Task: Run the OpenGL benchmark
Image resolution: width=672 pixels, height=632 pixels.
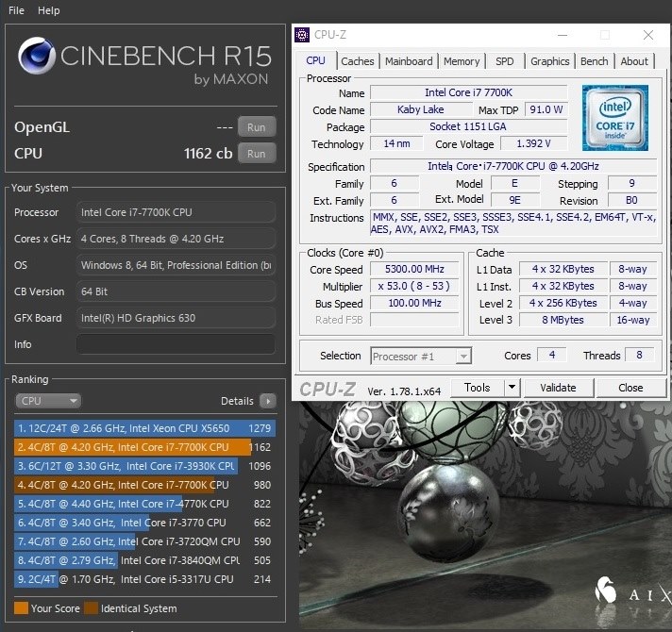Action: pos(257,127)
